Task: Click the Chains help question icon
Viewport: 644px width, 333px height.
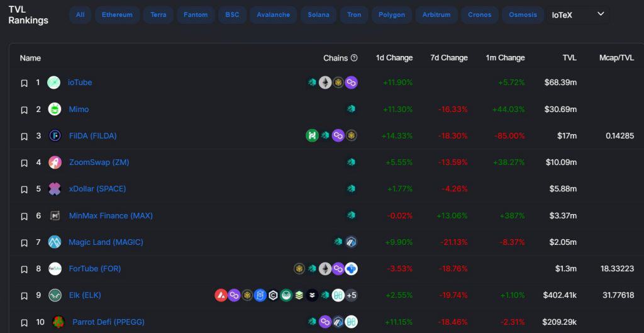Action: [x=354, y=58]
